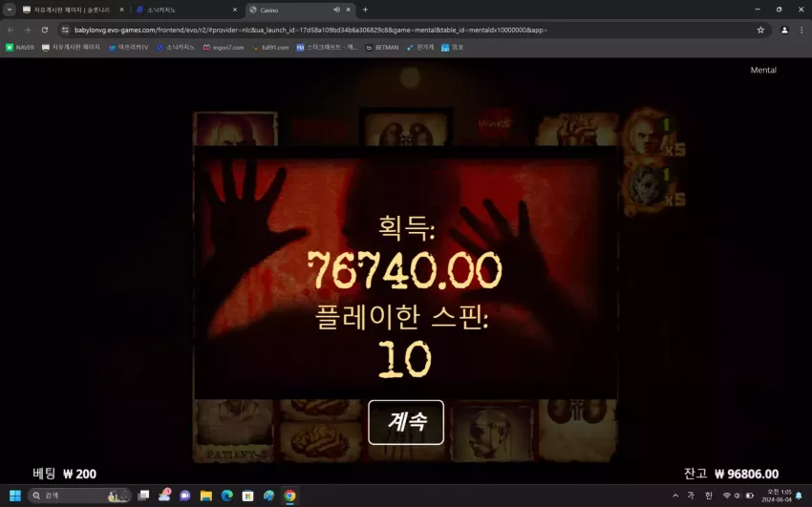
Task: Open the 스타크래프트 bookmark
Action: 327,47
